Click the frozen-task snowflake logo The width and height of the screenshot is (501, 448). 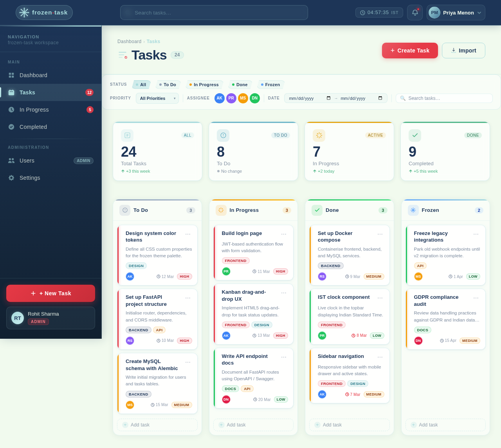pyautogui.click(x=23, y=13)
